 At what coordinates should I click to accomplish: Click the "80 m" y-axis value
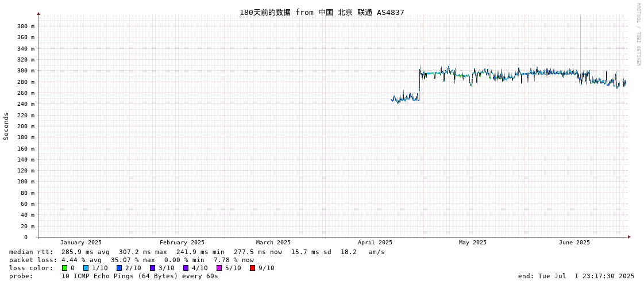28,193
